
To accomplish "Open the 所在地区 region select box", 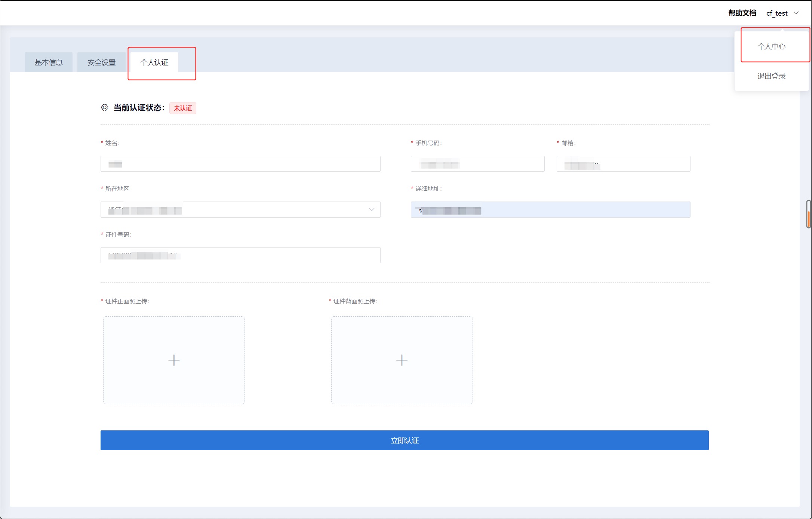I will pos(240,210).
